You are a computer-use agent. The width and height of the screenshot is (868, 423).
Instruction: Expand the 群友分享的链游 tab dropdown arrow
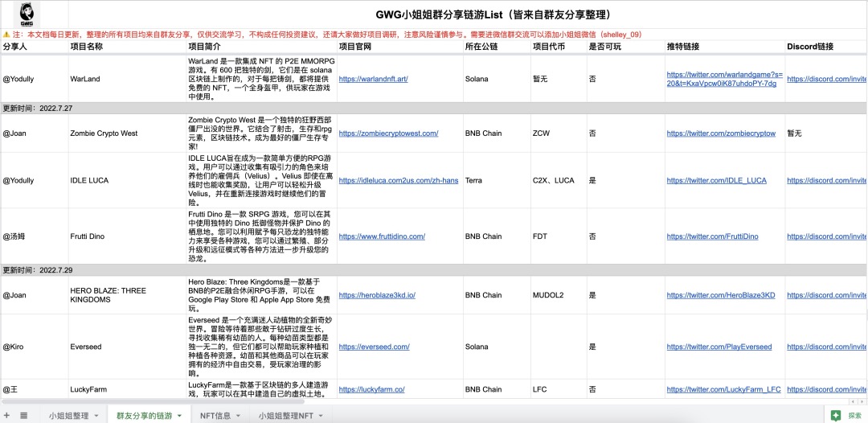[x=179, y=415]
